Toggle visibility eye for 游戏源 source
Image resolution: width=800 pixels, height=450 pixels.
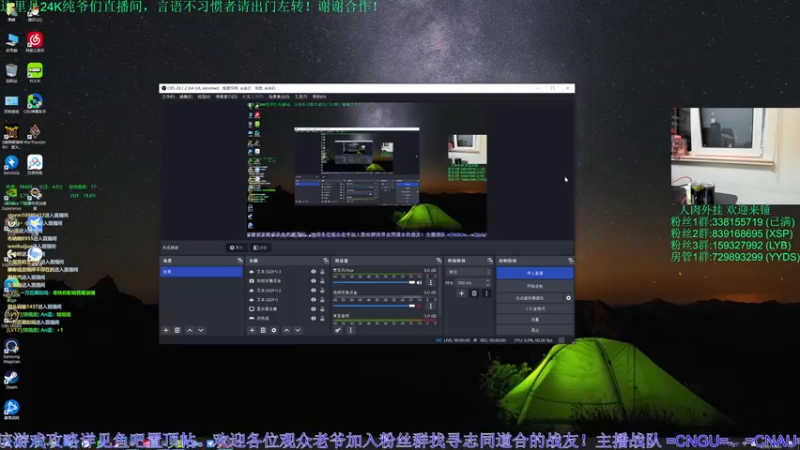313,318
